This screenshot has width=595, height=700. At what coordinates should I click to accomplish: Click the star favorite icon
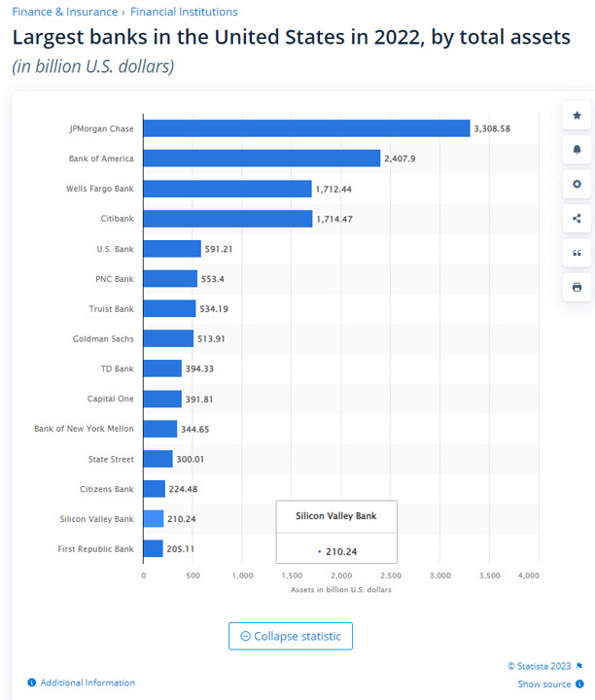click(577, 116)
